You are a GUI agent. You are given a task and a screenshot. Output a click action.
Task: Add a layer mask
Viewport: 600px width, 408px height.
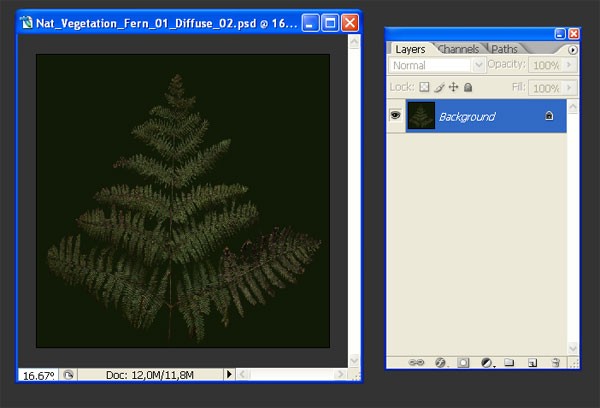463,362
